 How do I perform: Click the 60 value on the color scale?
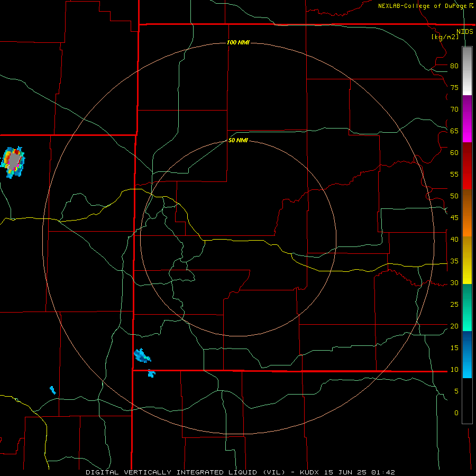click(454, 153)
